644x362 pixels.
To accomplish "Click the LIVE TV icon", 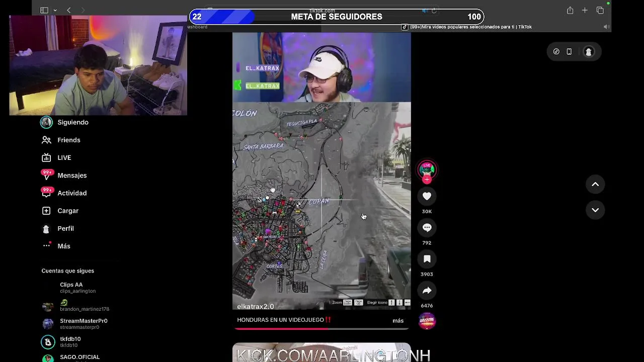I will click(x=46, y=157).
